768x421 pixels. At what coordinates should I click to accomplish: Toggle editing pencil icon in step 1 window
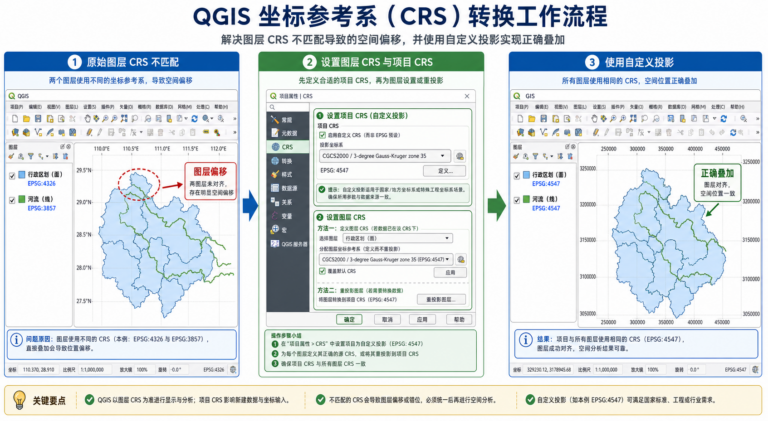point(89,132)
